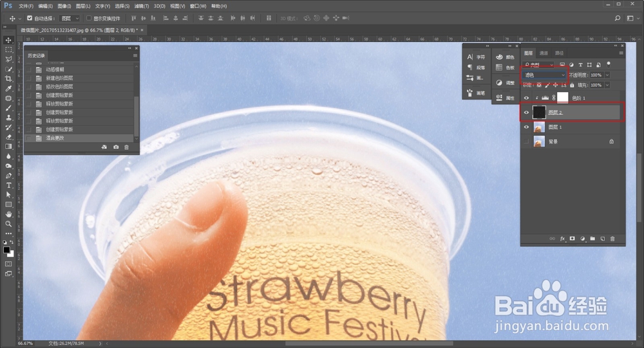Image resolution: width=644 pixels, height=348 pixels.
Task: Open the 文件(F) menu
Action: point(26,6)
